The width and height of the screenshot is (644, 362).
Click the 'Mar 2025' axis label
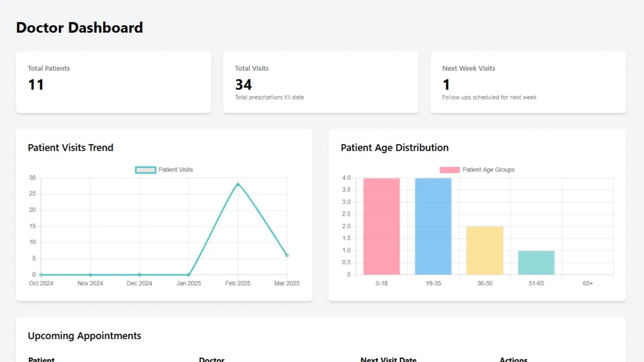pos(287,283)
